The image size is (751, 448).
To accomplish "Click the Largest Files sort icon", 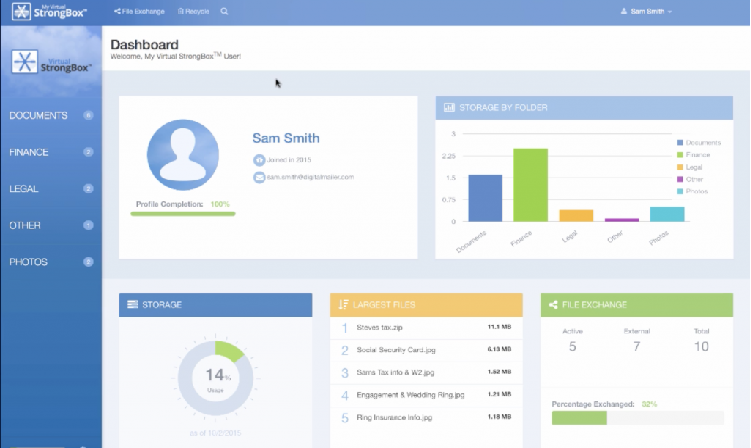I will [343, 304].
